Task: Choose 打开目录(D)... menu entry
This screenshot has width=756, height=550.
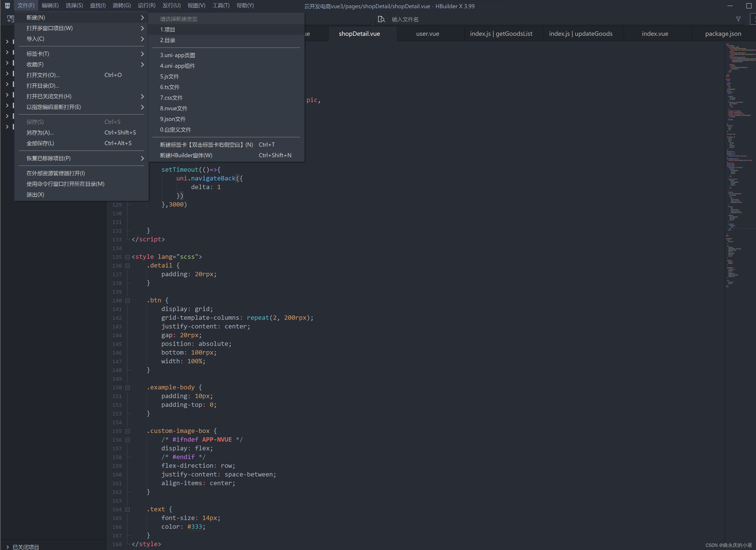Action: 81,86
